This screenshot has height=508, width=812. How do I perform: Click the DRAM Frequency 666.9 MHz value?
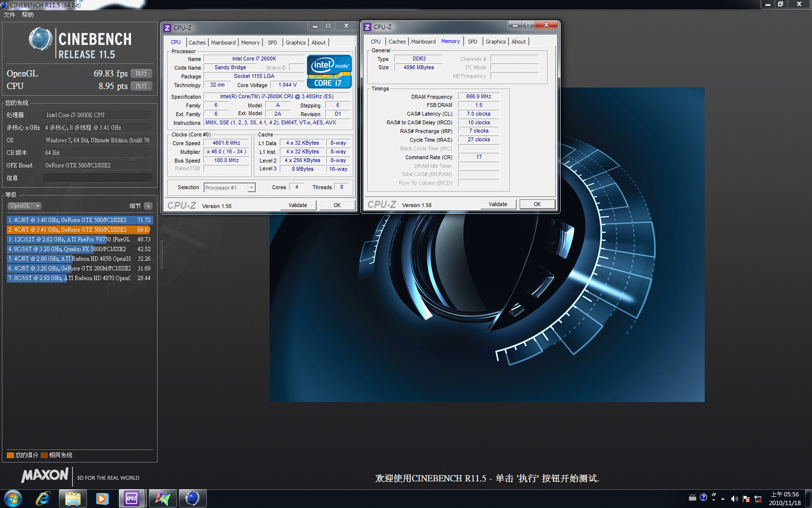[x=478, y=97]
